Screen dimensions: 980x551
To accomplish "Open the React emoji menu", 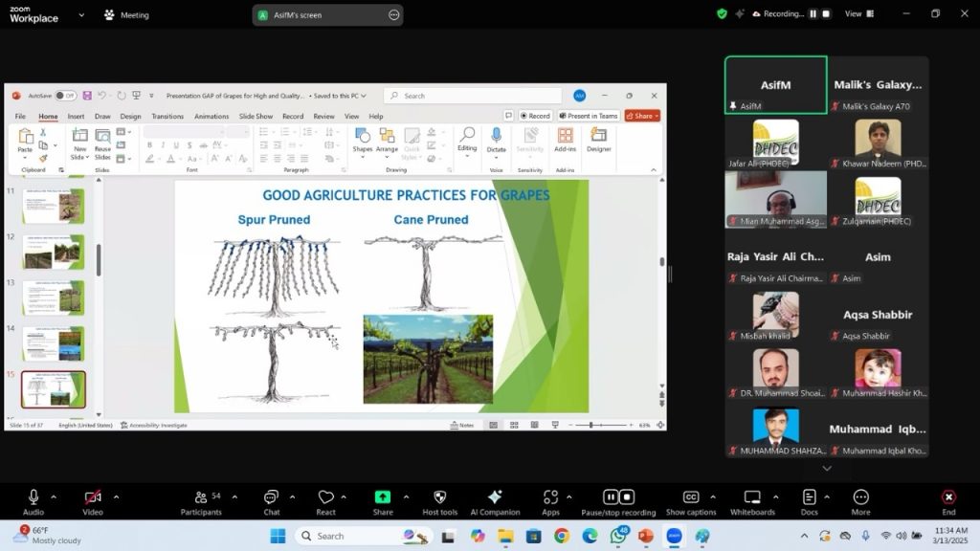I will 325,497.
